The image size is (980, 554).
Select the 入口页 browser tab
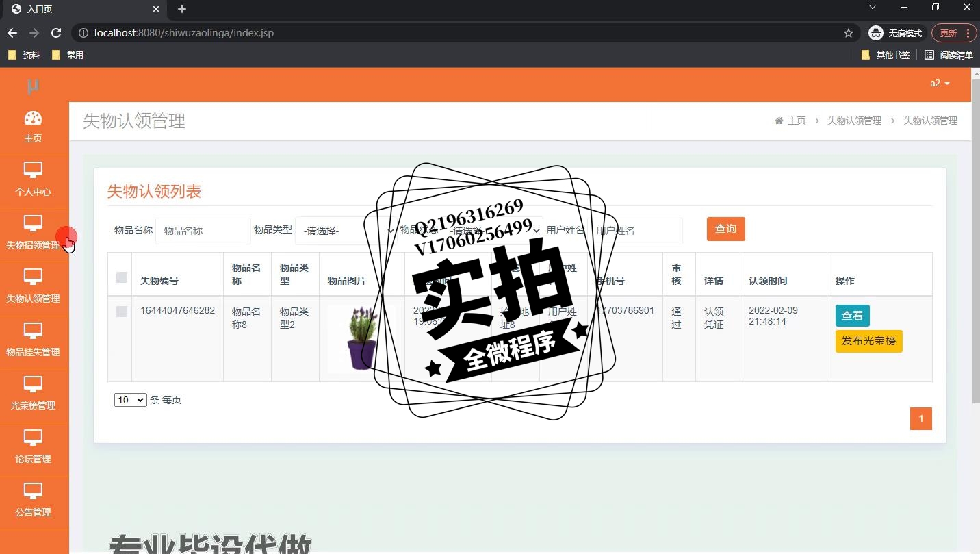pos(83,10)
